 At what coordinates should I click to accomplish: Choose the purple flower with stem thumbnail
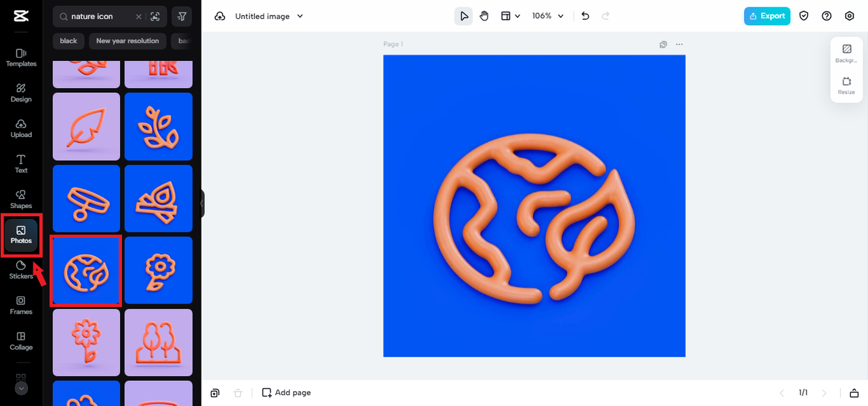pos(86,342)
